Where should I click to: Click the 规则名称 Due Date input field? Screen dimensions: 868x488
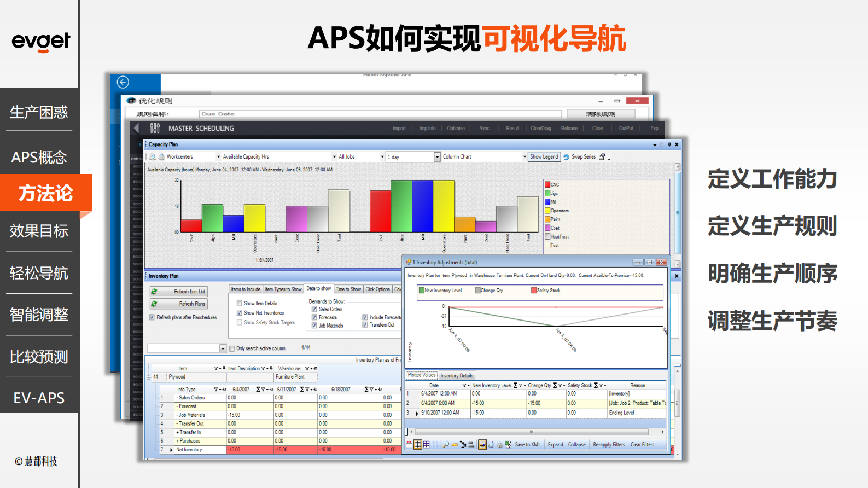pyautogui.click(x=381, y=114)
